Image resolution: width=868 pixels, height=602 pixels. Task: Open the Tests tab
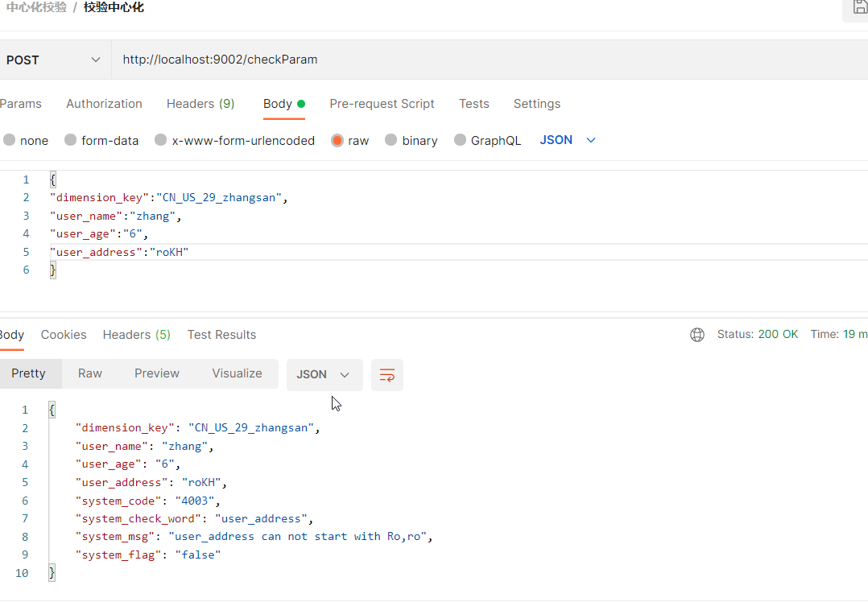point(473,104)
